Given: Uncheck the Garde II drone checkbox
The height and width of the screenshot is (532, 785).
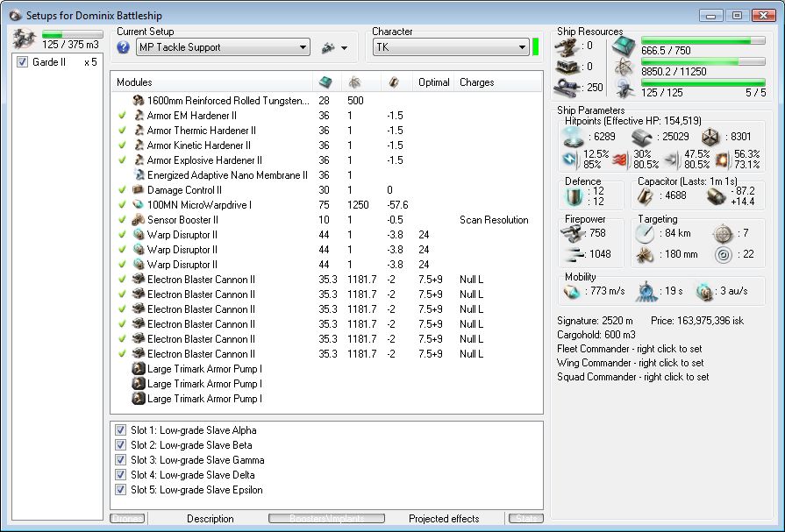Looking at the screenshot, I should coord(23,62).
